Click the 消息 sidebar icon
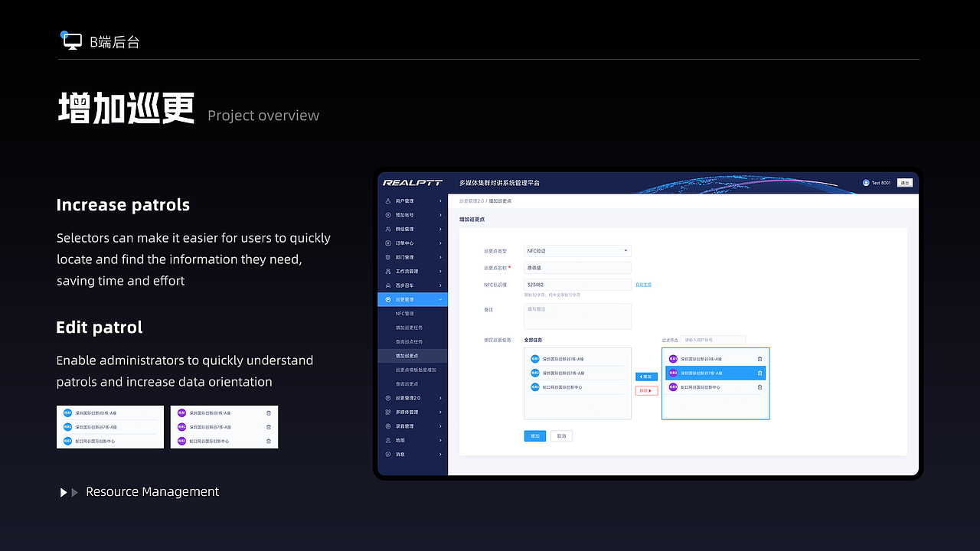 388,454
